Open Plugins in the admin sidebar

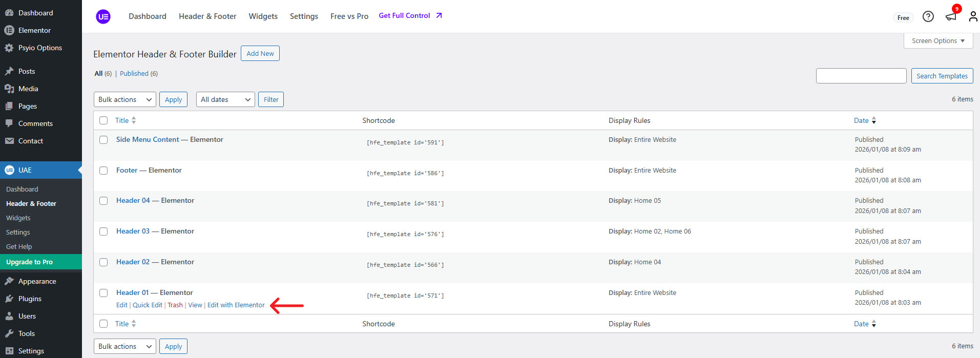(30, 299)
